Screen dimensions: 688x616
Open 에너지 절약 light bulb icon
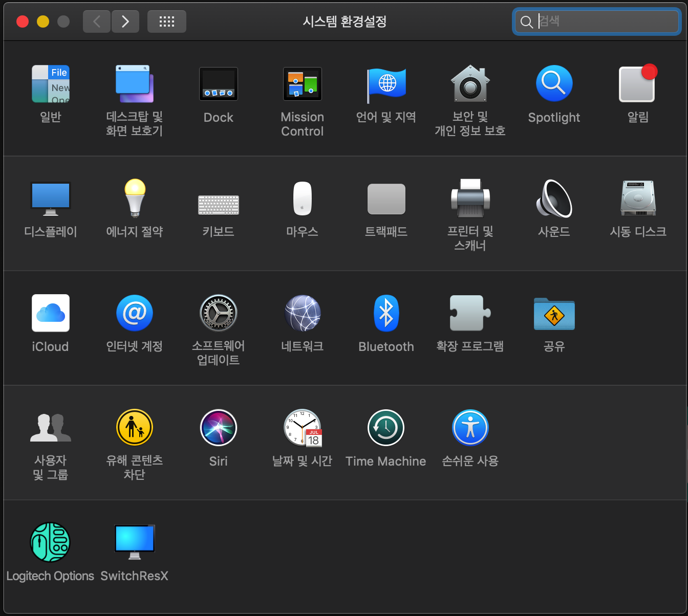tap(135, 199)
